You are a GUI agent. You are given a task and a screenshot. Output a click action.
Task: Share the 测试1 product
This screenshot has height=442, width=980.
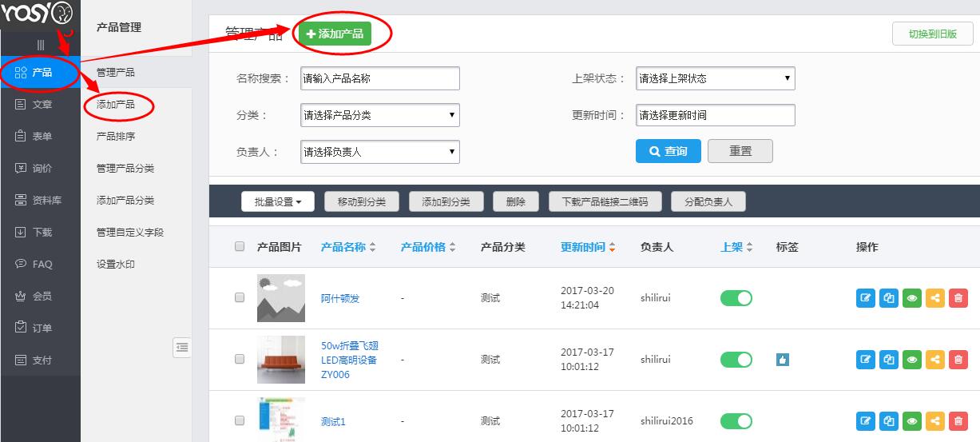[935, 420]
